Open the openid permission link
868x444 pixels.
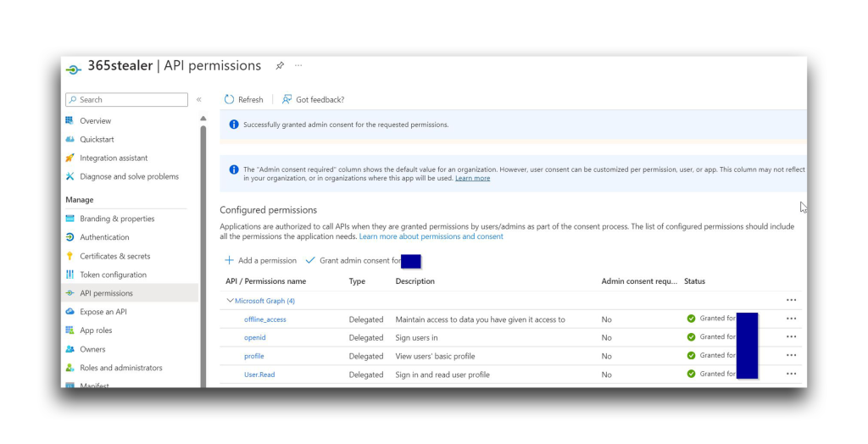pyautogui.click(x=254, y=338)
